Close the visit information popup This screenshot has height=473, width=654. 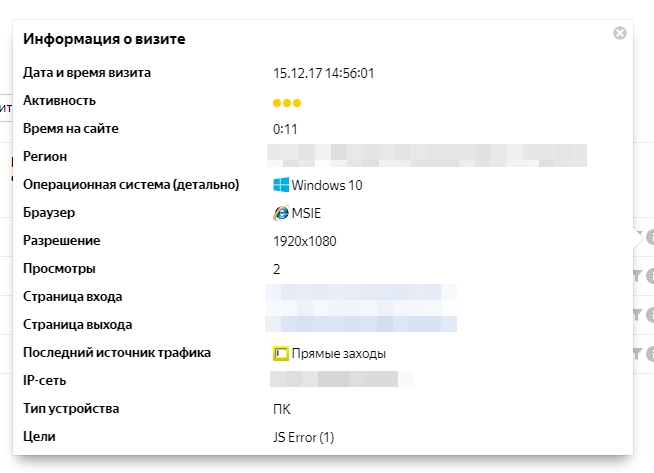pos(620,34)
